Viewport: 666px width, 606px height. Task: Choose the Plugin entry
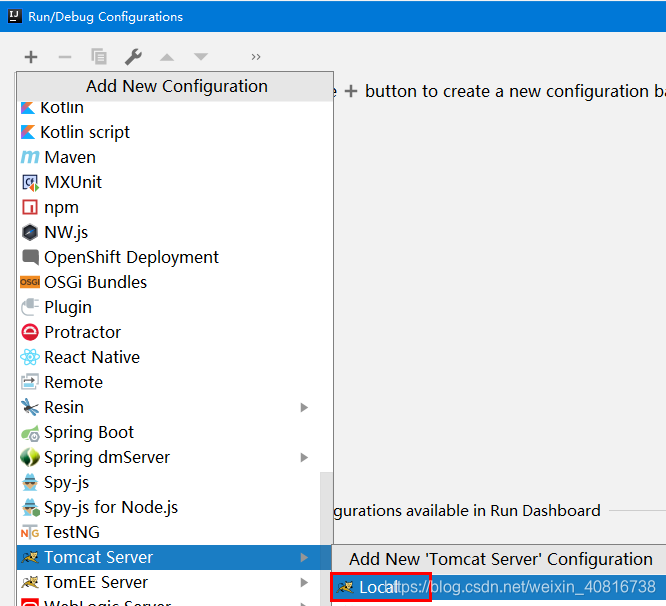coord(175,307)
